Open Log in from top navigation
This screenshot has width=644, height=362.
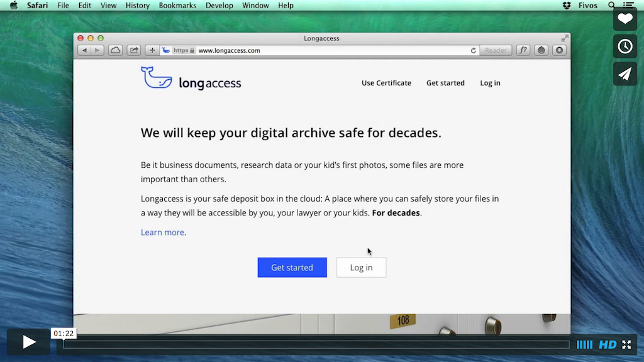(x=490, y=83)
